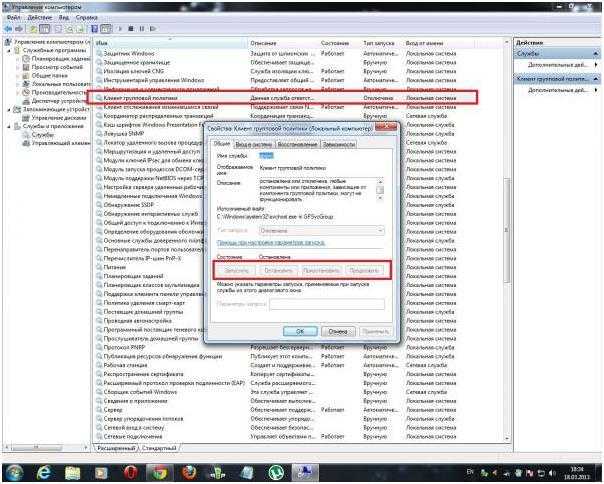Open uTorrent from the taskbar
Image resolution: width=604 pixels, height=484 pixels.
pos(276,472)
